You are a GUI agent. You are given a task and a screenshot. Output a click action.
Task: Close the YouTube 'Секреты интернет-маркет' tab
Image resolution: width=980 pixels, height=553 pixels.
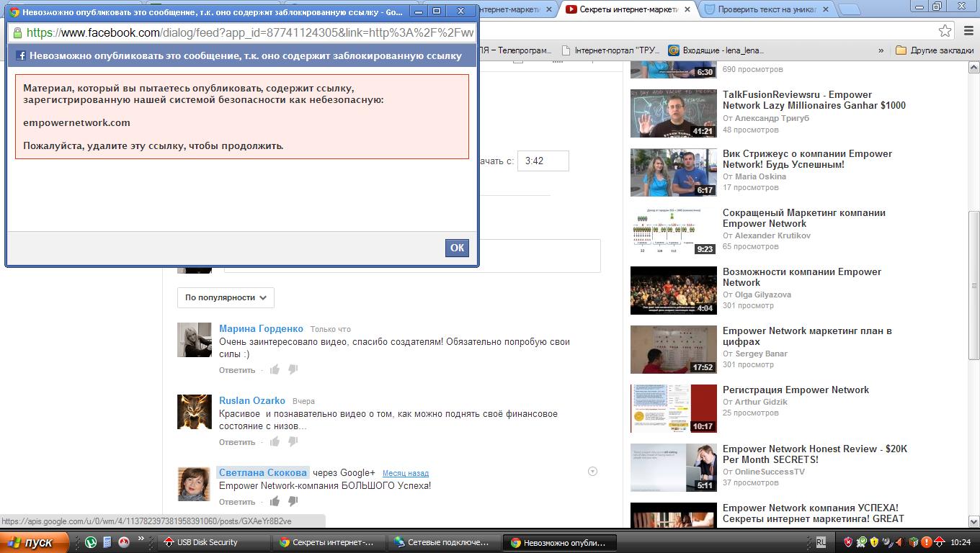click(687, 9)
